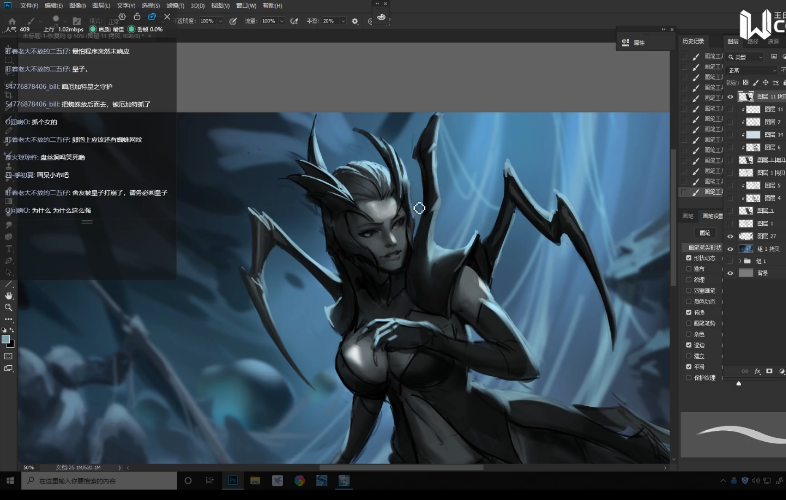Open the flow 100% dropdown arrow
The image size is (786, 500).
pos(282,21)
